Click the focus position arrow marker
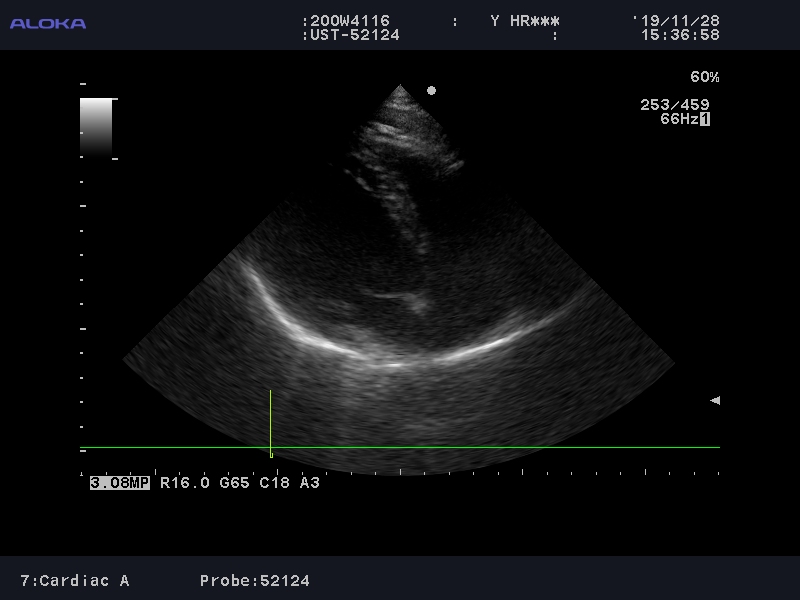The height and width of the screenshot is (600, 800). click(x=714, y=400)
